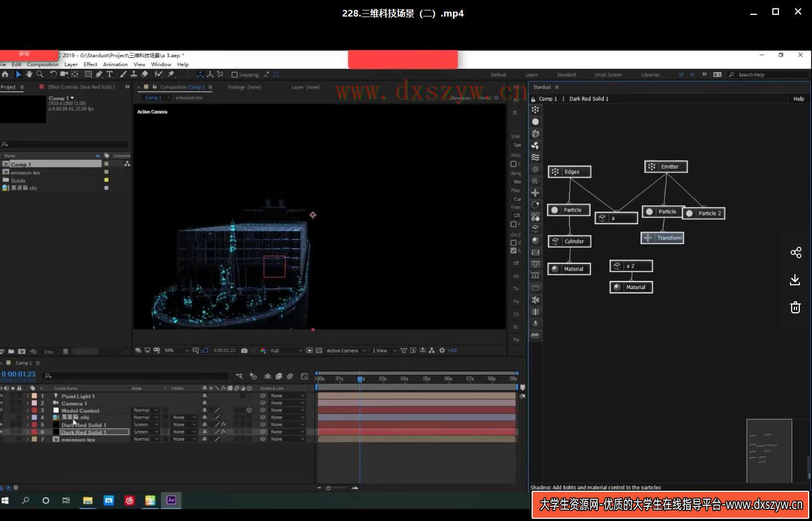Screen dimensions: 812x521
Task: Expand the emission tex layer properties
Action: click(x=28, y=439)
